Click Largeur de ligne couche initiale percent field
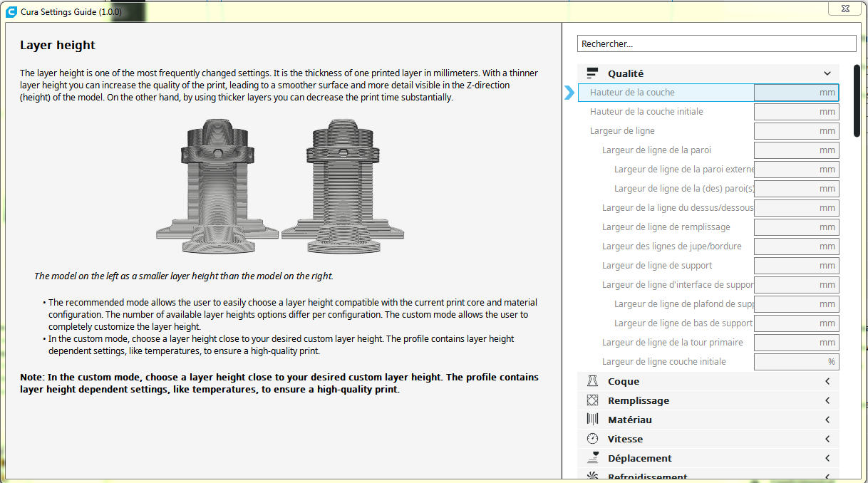 (797, 362)
